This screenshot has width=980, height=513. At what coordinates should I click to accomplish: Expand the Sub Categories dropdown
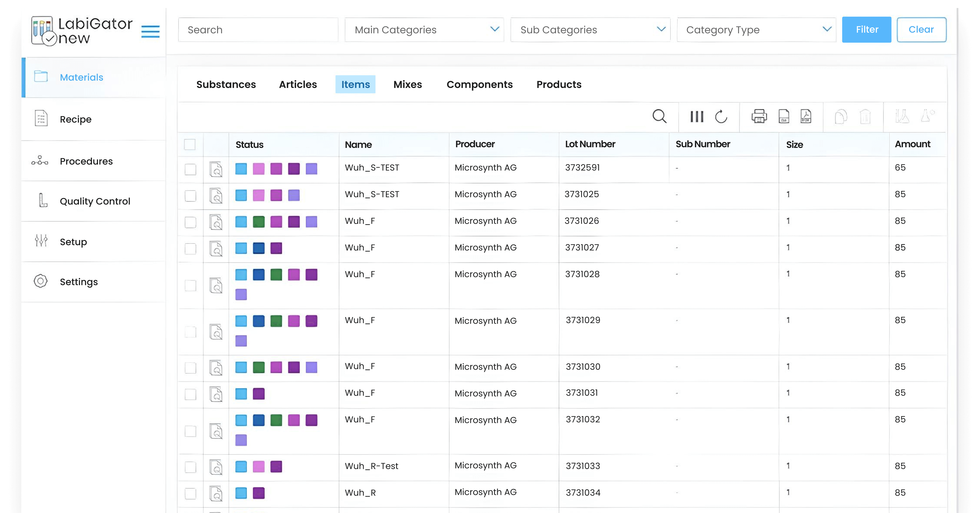pyautogui.click(x=590, y=30)
